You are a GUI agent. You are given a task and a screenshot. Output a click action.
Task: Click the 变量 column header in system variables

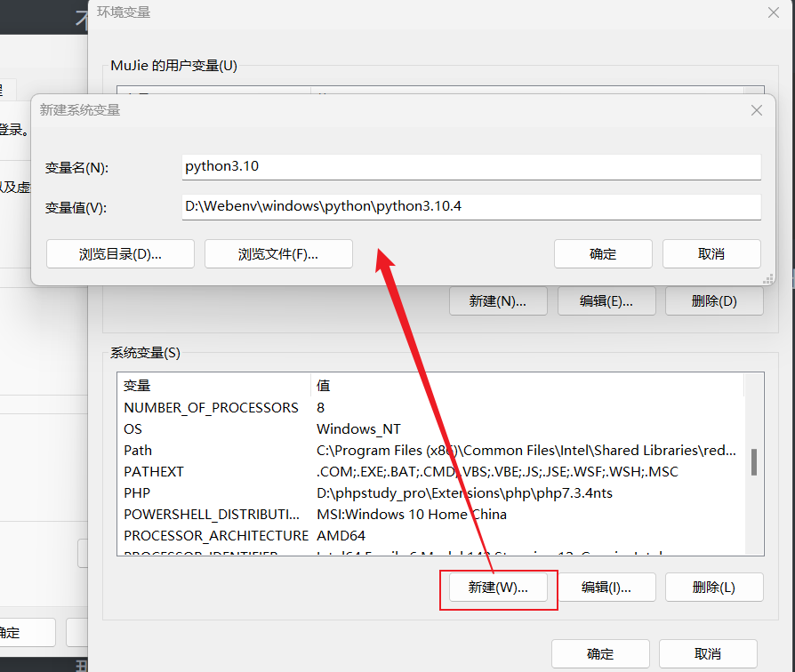pos(213,386)
